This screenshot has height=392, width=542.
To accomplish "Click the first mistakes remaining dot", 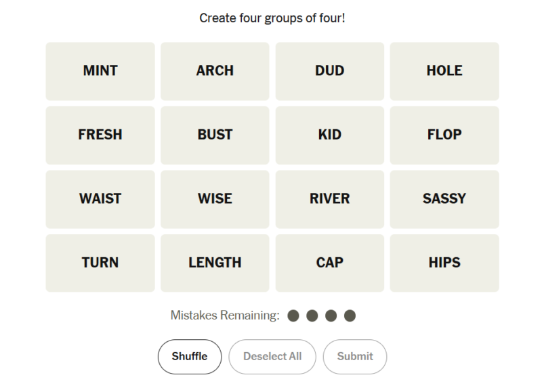I will point(293,315).
